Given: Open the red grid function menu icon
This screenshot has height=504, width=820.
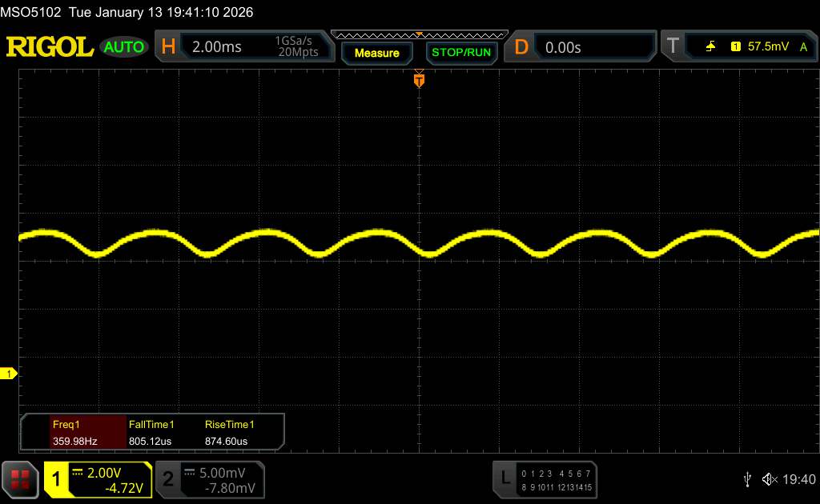Looking at the screenshot, I should tap(21, 479).
